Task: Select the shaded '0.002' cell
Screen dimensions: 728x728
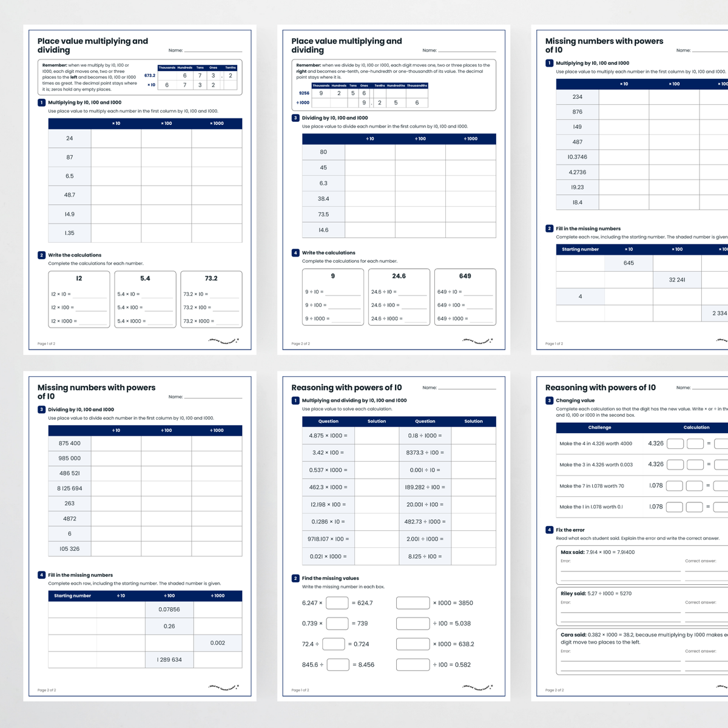Action: (x=218, y=643)
